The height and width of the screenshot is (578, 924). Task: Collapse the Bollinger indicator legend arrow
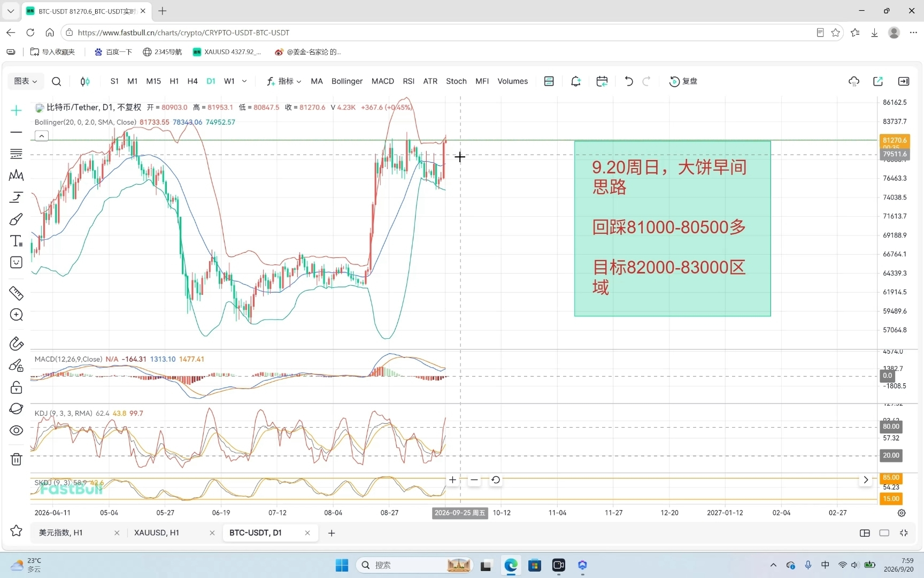[x=42, y=136]
